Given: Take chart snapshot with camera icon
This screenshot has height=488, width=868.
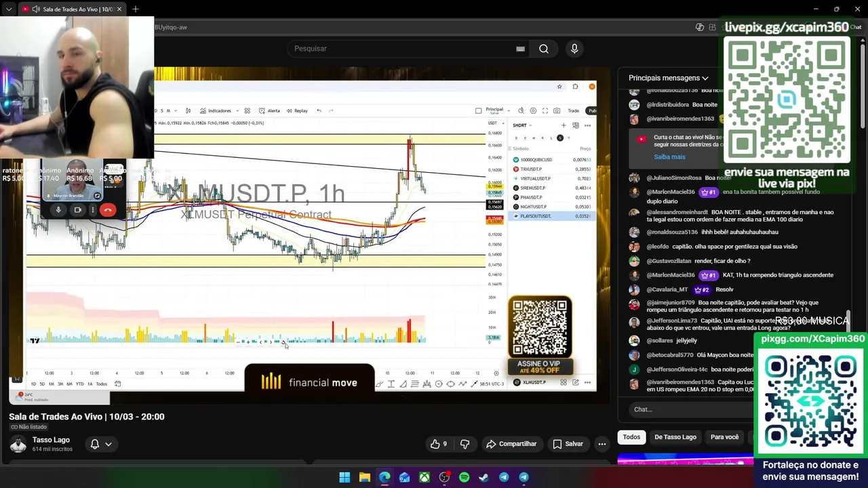Looking at the screenshot, I should coord(557,110).
